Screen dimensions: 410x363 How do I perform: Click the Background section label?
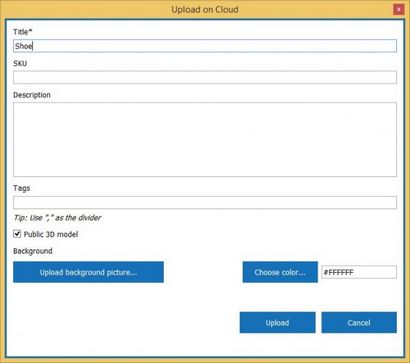[x=33, y=251]
